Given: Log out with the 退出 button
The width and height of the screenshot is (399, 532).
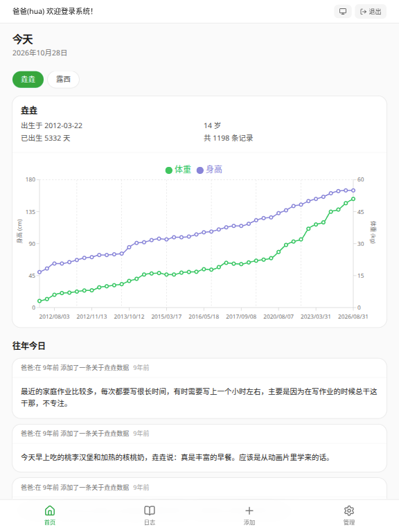Looking at the screenshot, I should pos(371,12).
